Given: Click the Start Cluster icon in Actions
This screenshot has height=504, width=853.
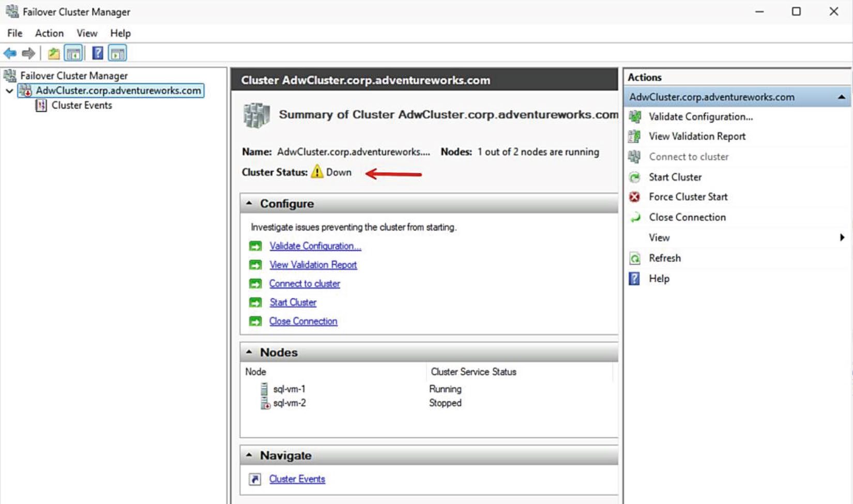Looking at the screenshot, I should [x=634, y=177].
